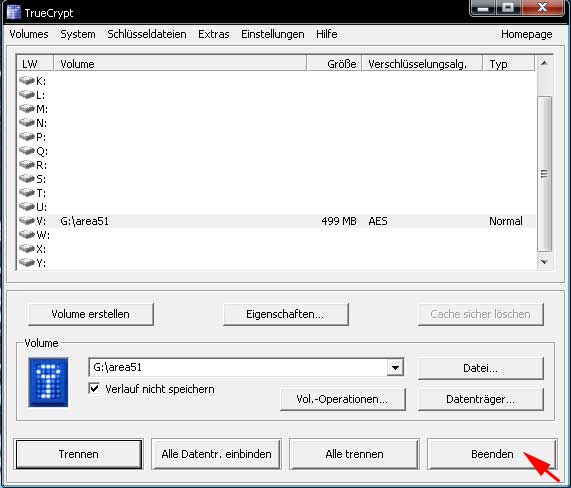This screenshot has height=488, width=571.
Task: Select the M: drive slot icon
Action: 27,109
